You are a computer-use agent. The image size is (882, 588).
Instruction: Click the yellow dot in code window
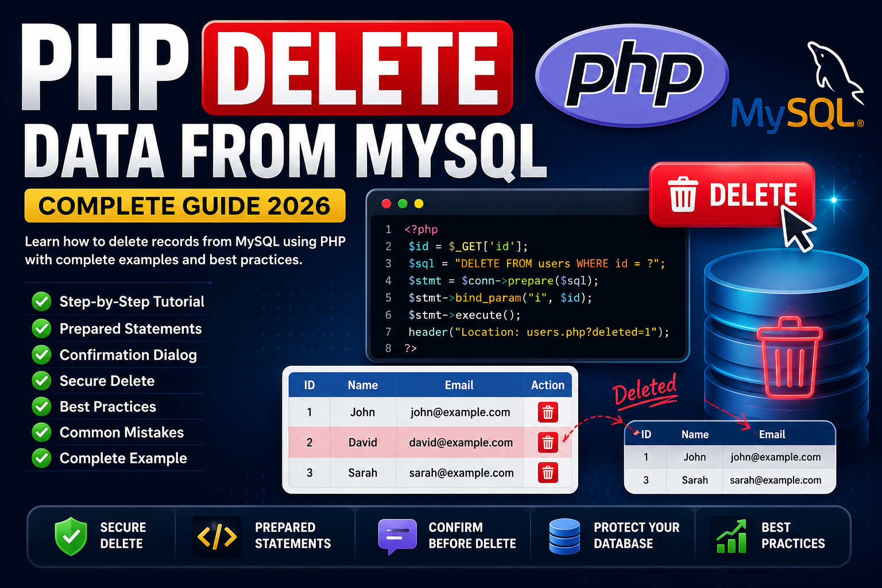[419, 204]
